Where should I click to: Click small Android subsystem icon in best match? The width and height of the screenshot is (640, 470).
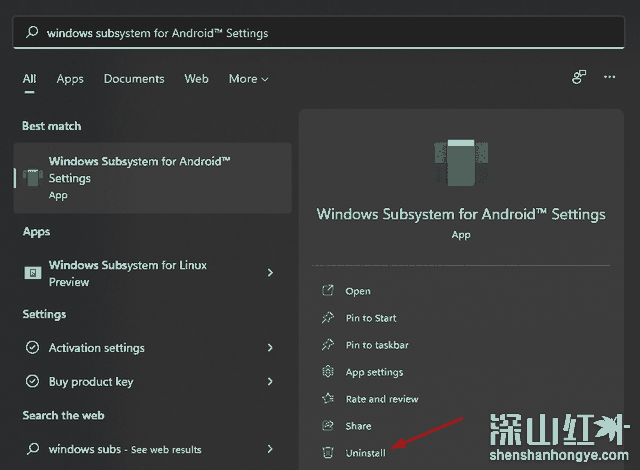pos(33,178)
